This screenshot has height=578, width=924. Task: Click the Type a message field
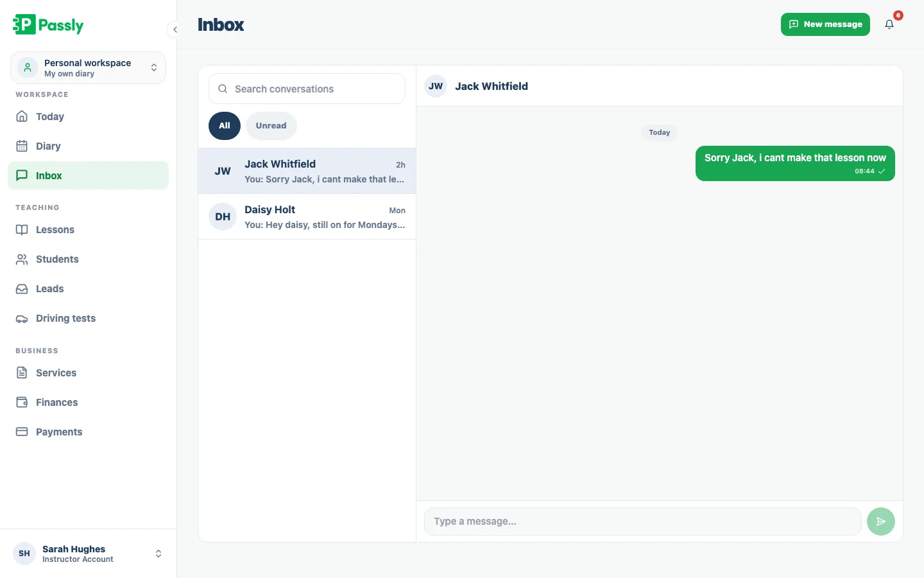click(642, 521)
